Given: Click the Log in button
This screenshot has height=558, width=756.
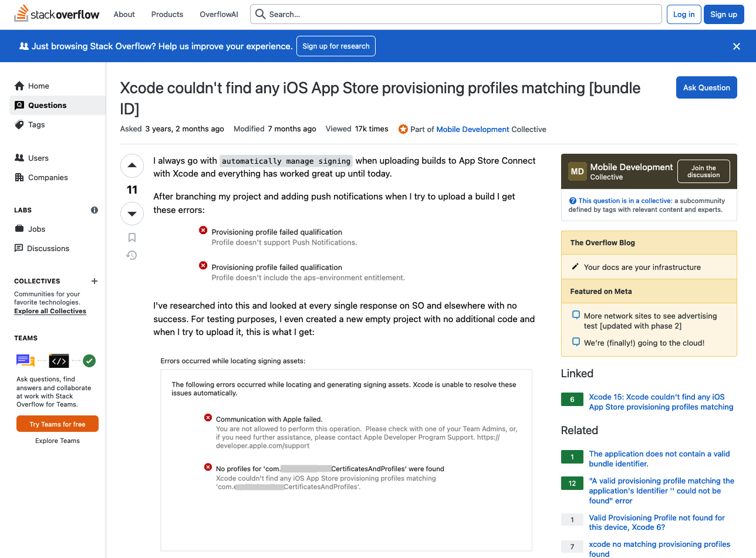Looking at the screenshot, I should pos(684,14).
